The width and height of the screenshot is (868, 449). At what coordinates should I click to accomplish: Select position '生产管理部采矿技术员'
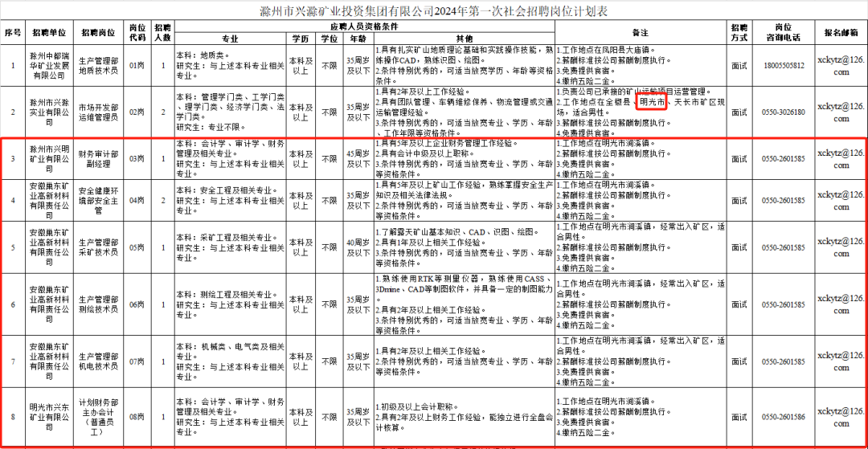tap(99, 247)
